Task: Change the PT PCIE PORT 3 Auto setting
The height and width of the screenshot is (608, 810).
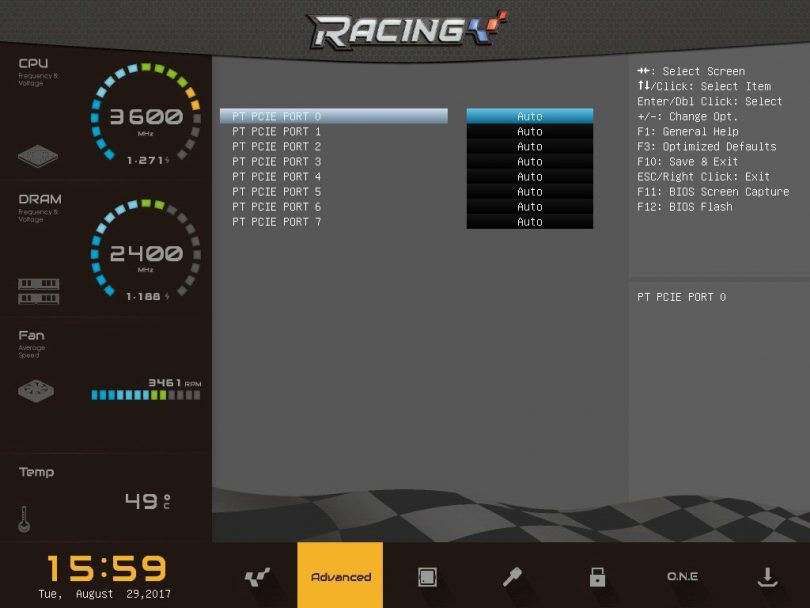Action: (x=529, y=161)
